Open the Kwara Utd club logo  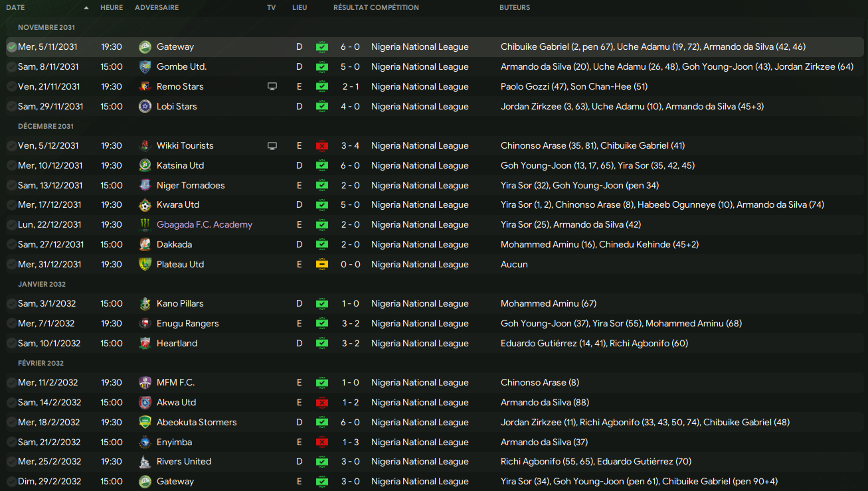[145, 204]
